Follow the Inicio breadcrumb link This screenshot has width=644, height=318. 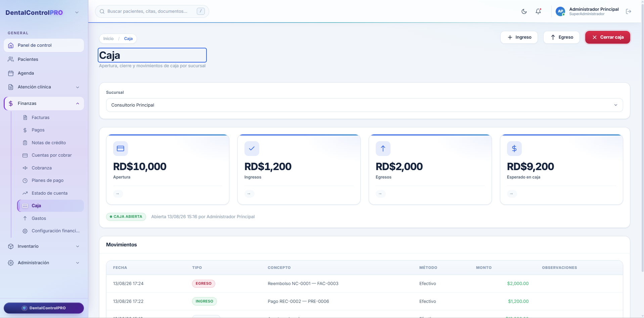click(x=108, y=39)
